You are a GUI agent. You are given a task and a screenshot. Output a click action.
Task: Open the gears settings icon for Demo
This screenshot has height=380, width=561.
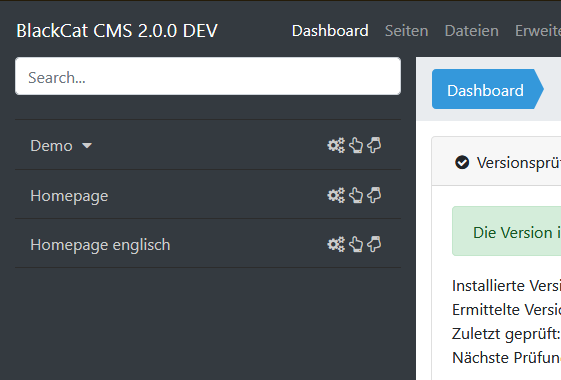336,145
